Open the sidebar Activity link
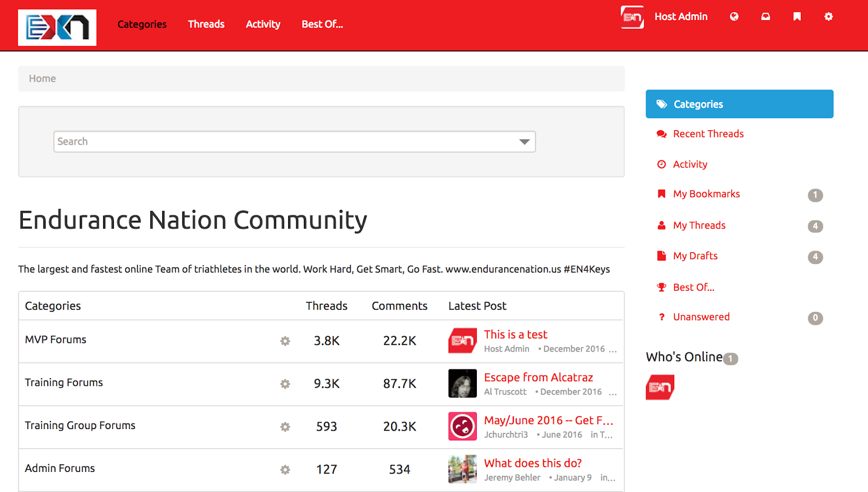 tap(690, 164)
